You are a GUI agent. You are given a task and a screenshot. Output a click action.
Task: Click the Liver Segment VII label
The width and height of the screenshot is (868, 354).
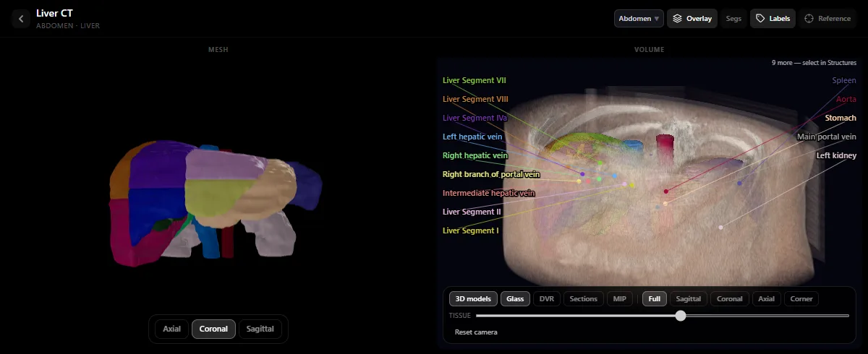pos(475,80)
